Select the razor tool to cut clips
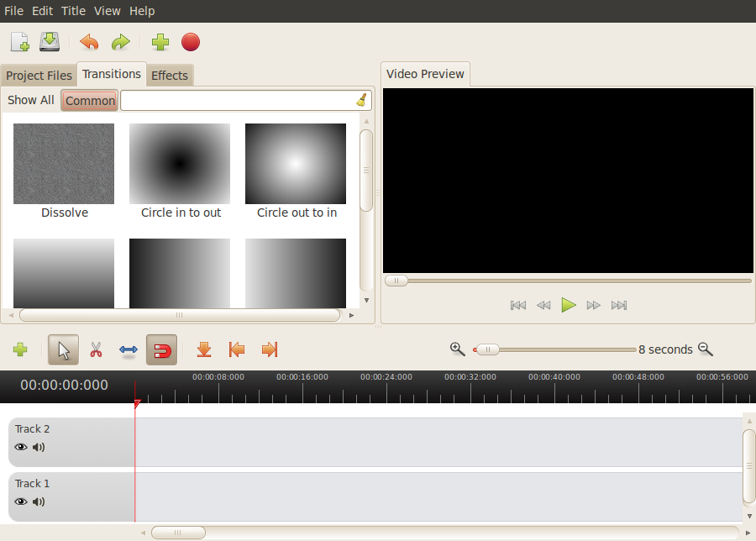This screenshot has height=541, width=756. (96, 349)
